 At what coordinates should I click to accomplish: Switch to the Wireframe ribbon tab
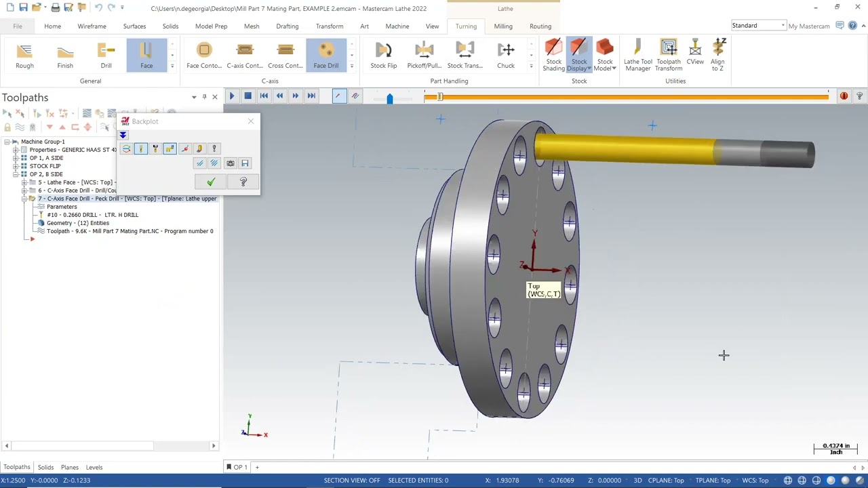tap(92, 26)
